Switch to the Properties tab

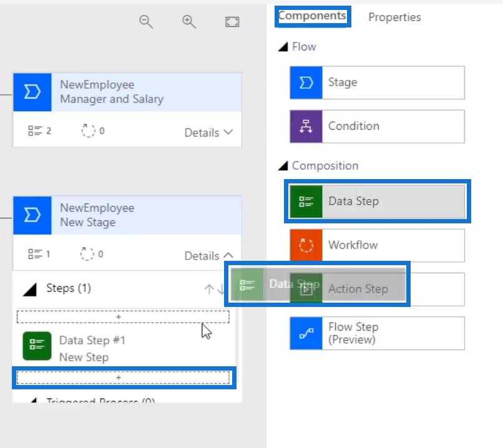click(394, 17)
